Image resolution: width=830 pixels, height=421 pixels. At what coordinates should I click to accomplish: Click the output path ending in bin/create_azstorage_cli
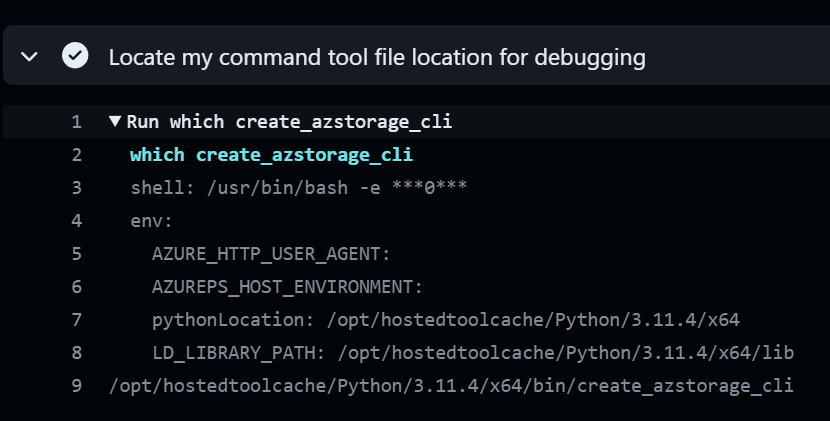tap(451, 385)
